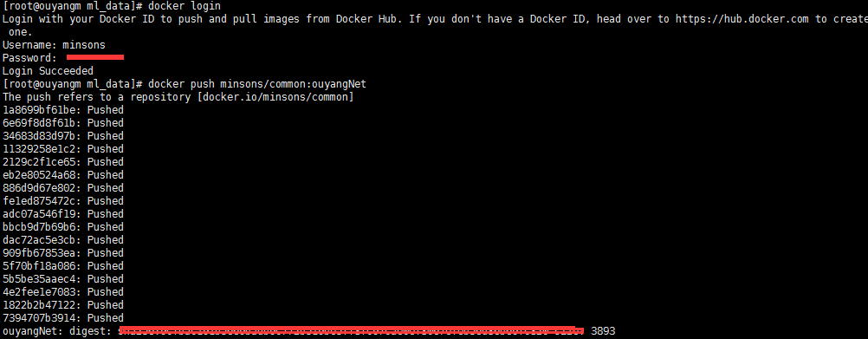The width and height of the screenshot is (868, 339).
Task: Click the https://hub.docker.com URL
Action: (742, 19)
